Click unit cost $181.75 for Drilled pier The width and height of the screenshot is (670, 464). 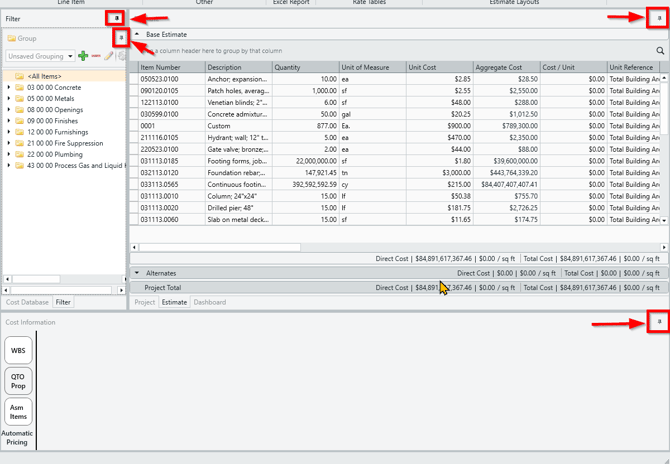[440, 208]
